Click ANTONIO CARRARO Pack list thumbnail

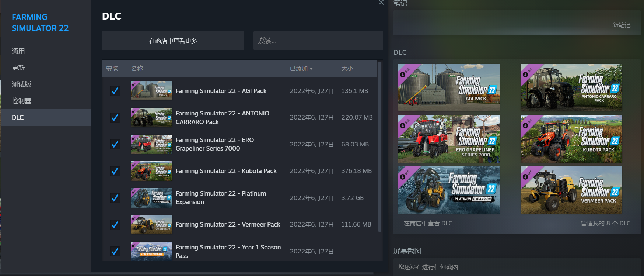[x=152, y=117]
